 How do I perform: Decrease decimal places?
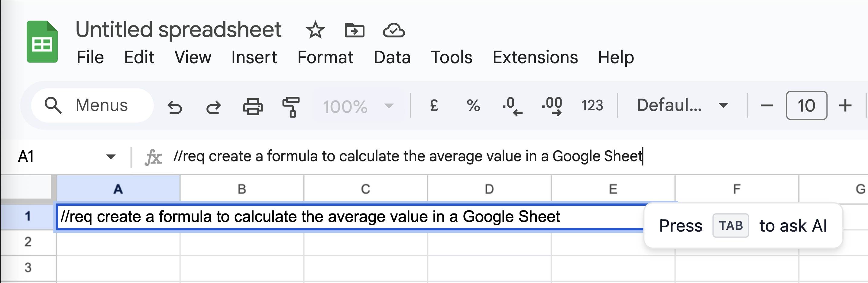pyautogui.click(x=512, y=106)
